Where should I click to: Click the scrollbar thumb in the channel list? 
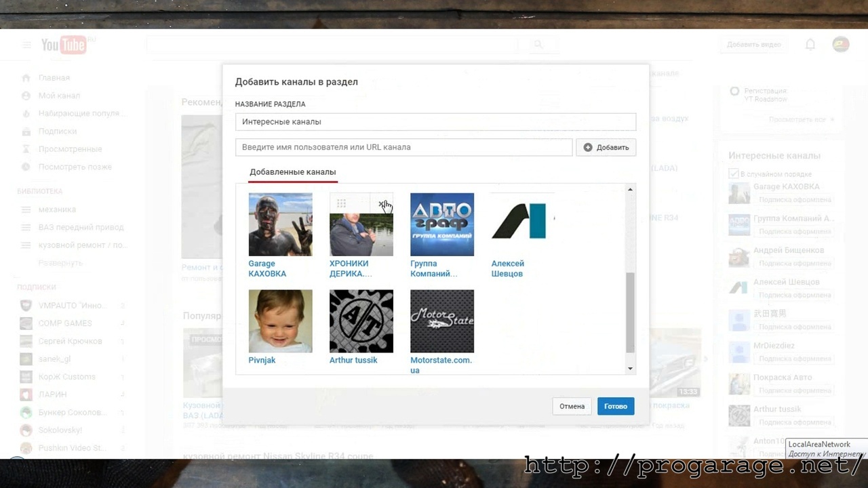tap(631, 312)
